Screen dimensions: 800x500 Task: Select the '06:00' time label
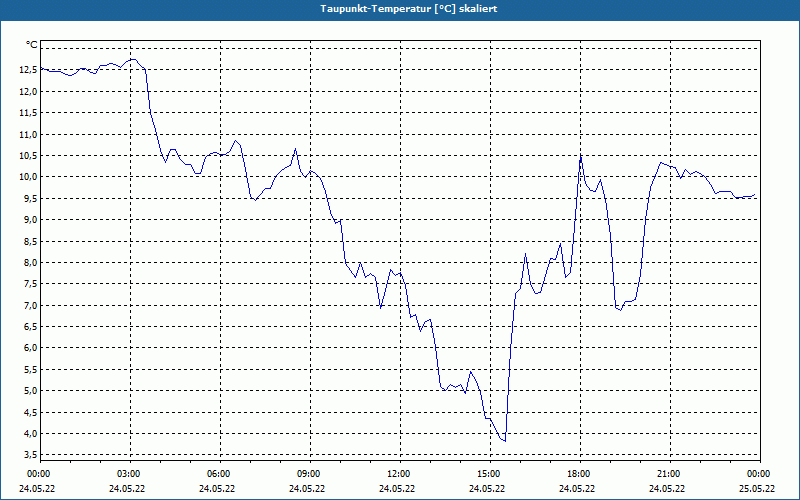(x=218, y=474)
